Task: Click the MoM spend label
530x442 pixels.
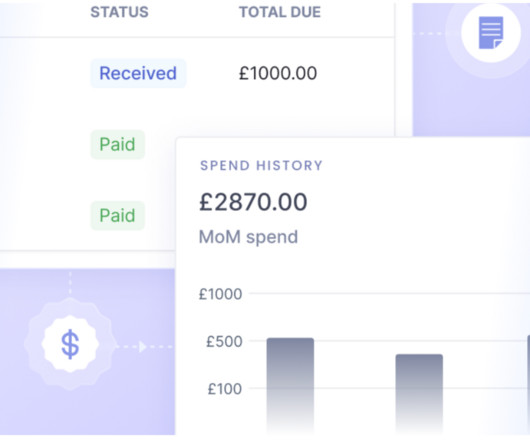Action: (248, 237)
